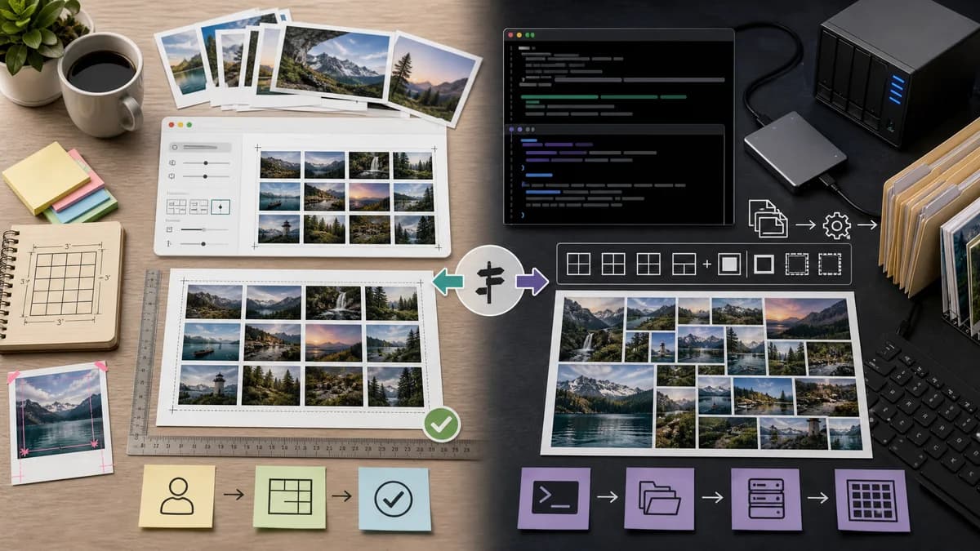The image size is (980, 551).
Task: Select the highlighted layout preset in the sidebar
Action: tap(220, 207)
